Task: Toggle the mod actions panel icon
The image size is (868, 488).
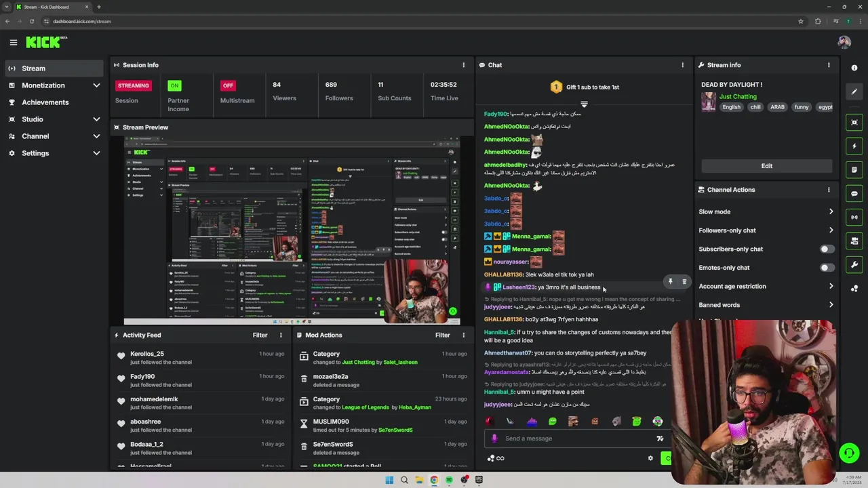Action: click(854, 169)
